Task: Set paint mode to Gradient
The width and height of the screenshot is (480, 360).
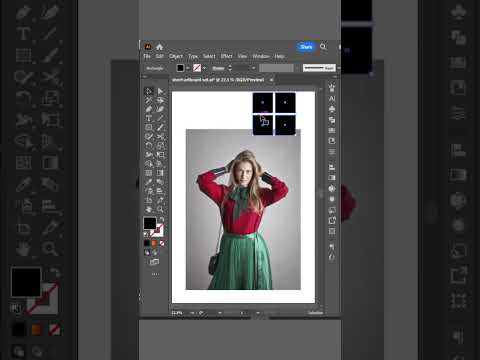Action: 154,243
